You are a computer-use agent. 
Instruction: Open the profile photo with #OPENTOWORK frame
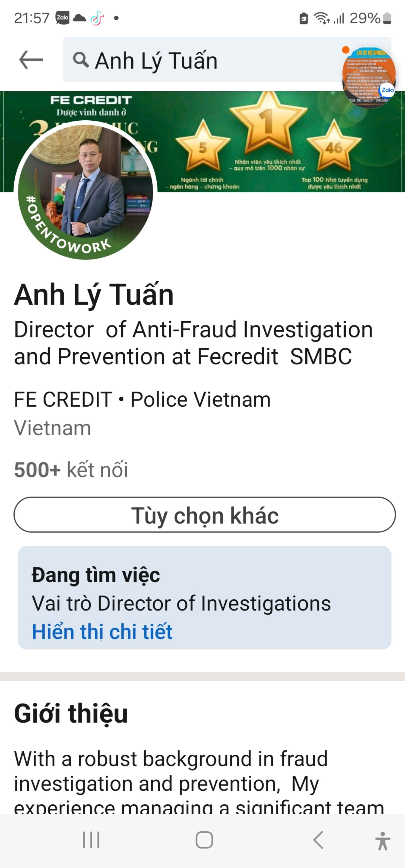coord(85,190)
